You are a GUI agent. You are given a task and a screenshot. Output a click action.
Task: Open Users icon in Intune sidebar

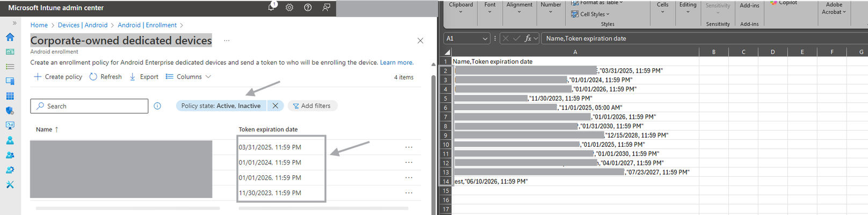10,140
